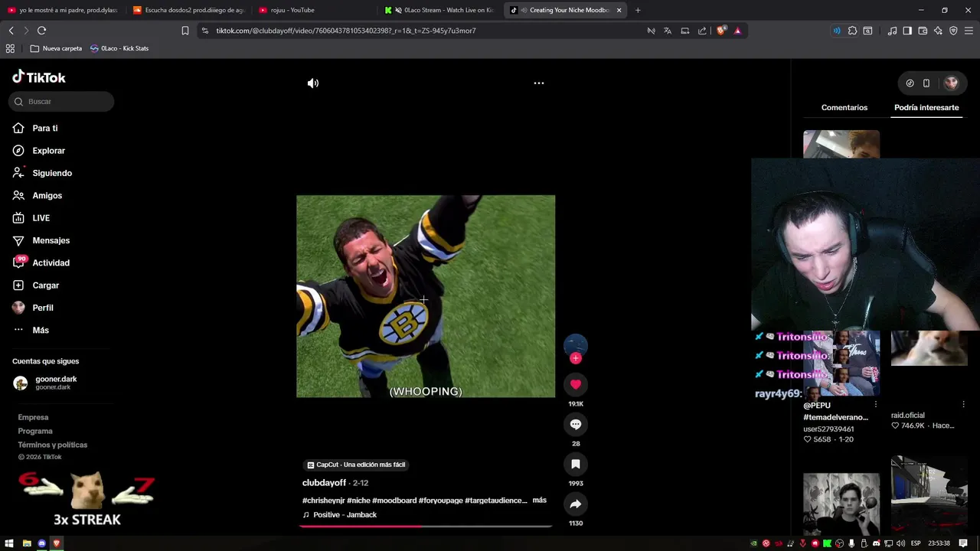980x551 pixels.
Task: Open options for the raid.oficial video card
Action: (x=963, y=405)
